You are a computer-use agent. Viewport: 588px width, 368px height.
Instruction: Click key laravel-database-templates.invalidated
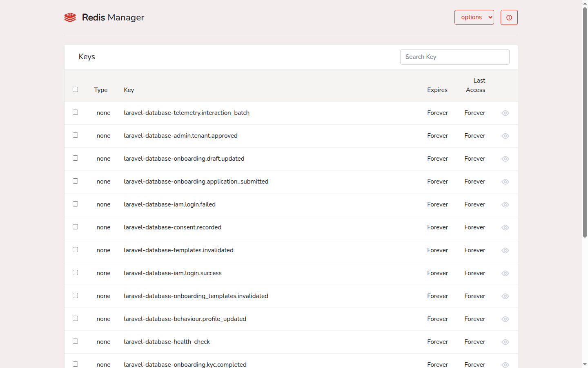click(178, 250)
